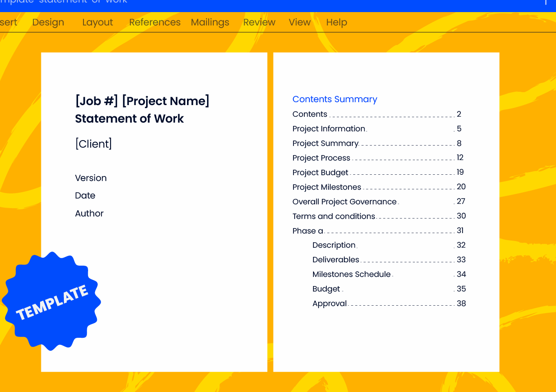Screen dimensions: 556x392
Task: Select the Mailings tab
Action: pyautogui.click(x=210, y=23)
